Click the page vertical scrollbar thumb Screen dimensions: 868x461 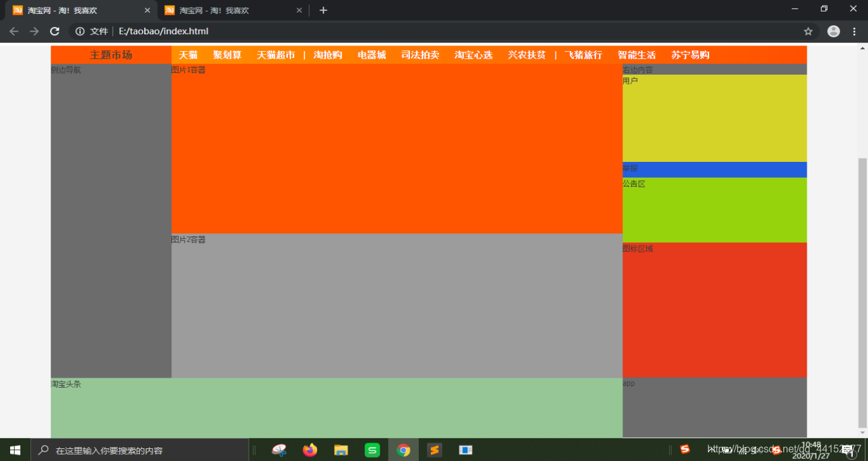point(861,293)
